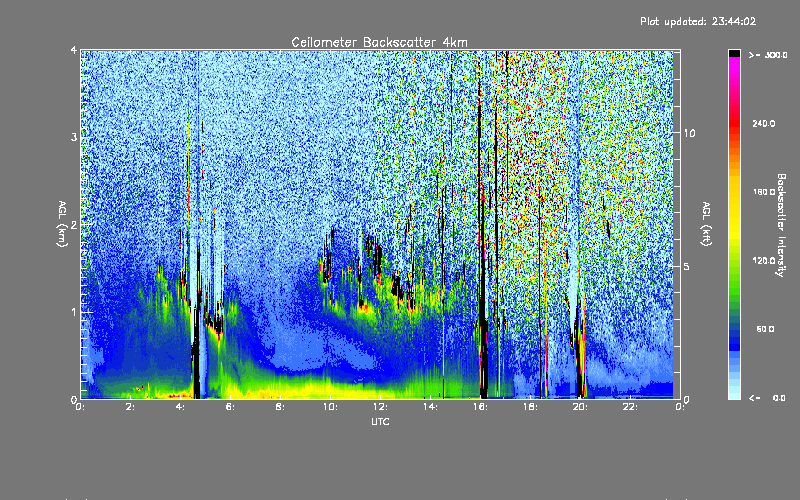Click the '6:' time tick on x-axis
The width and height of the screenshot is (800, 500).
pyautogui.click(x=230, y=407)
